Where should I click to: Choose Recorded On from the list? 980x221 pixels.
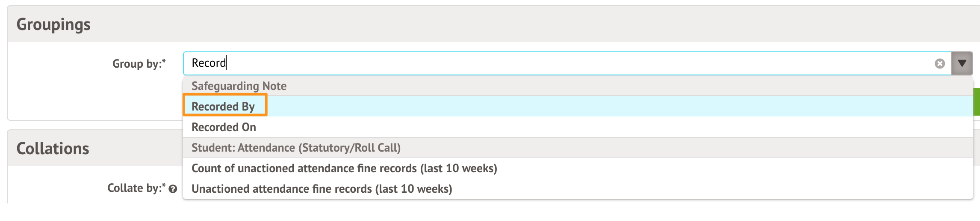point(224,127)
